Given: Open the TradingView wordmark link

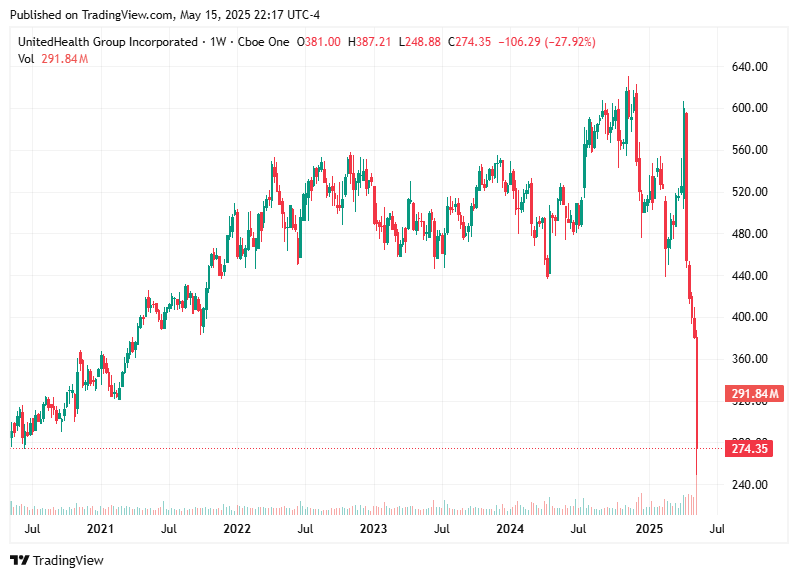Looking at the screenshot, I should click(x=68, y=560).
